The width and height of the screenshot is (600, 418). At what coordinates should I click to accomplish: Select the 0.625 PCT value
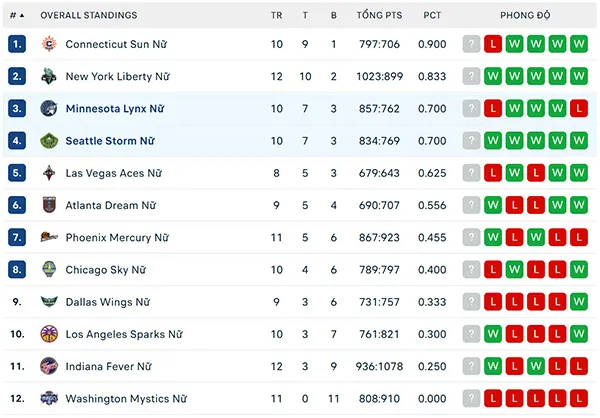[x=432, y=173]
